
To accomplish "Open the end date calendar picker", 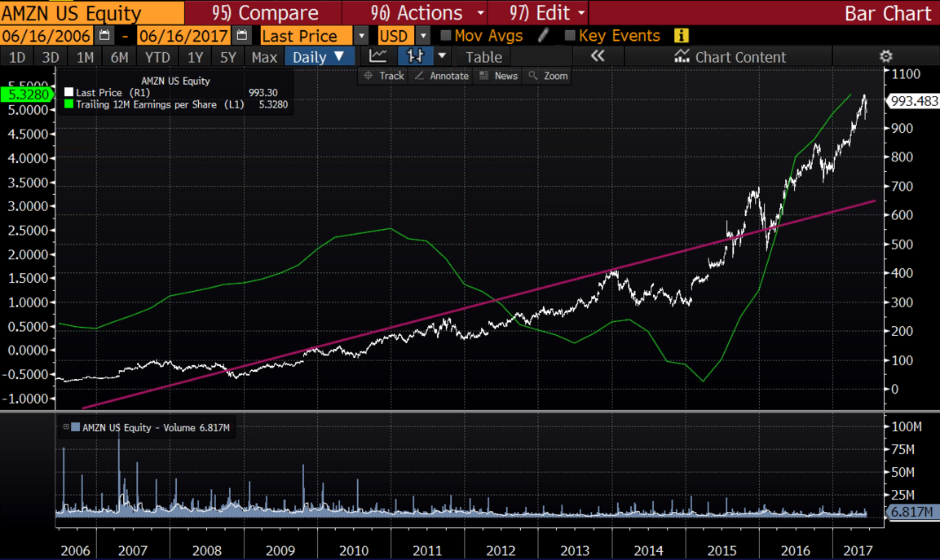I will coord(241,36).
